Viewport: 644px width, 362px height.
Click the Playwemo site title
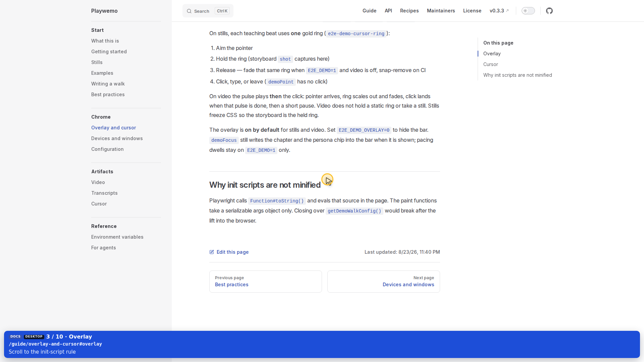tap(104, 11)
